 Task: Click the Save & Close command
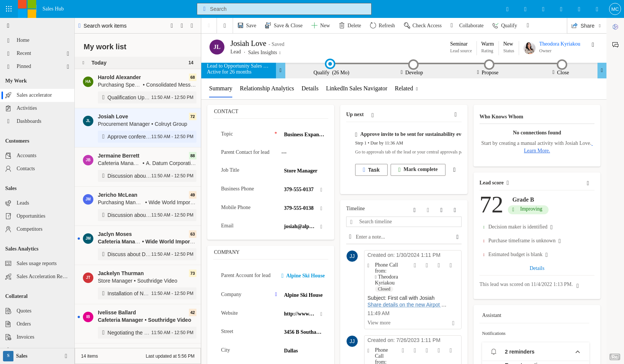point(284,25)
